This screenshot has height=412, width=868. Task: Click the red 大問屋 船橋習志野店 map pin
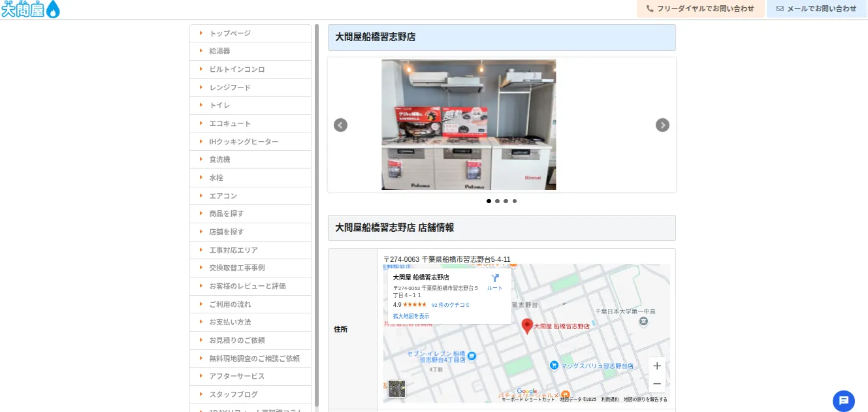[x=527, y=326]
